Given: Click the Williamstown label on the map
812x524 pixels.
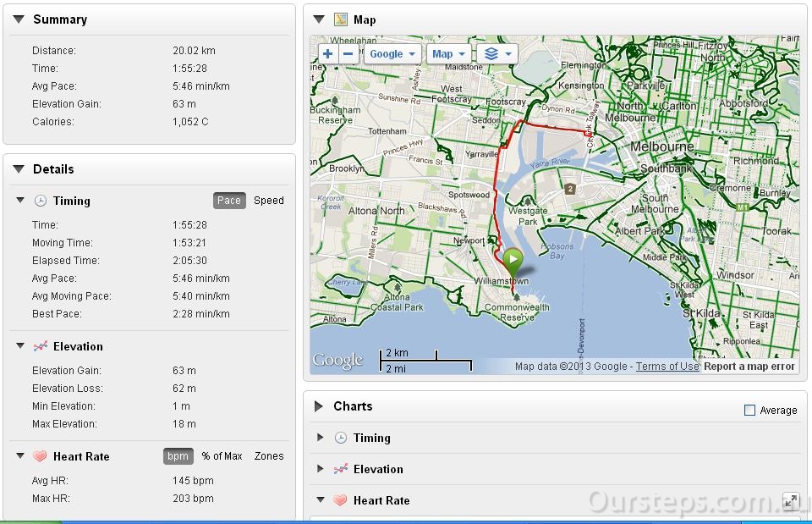Looking at the screenshot, I should pyautogui.click(x=502, y=281).
